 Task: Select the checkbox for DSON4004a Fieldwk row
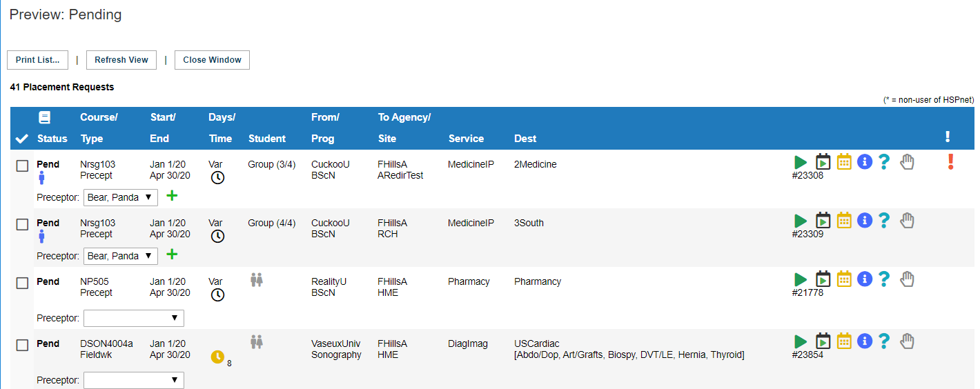pyautogui.click(x=22, y=345)
